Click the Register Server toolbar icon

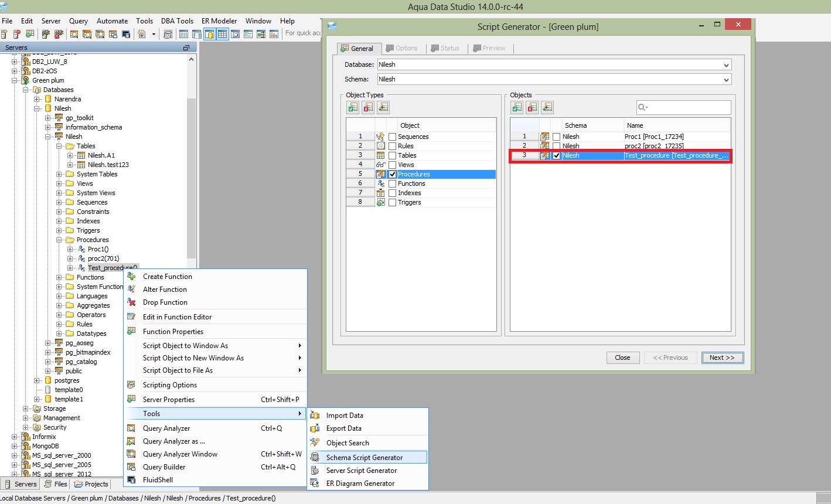point(5,34)
